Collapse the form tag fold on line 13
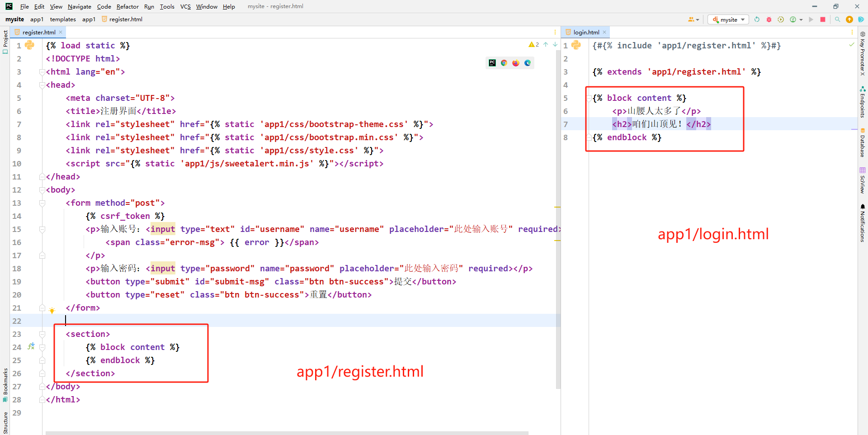This screenshot has height=435, width=868. (x=42, y=203)
